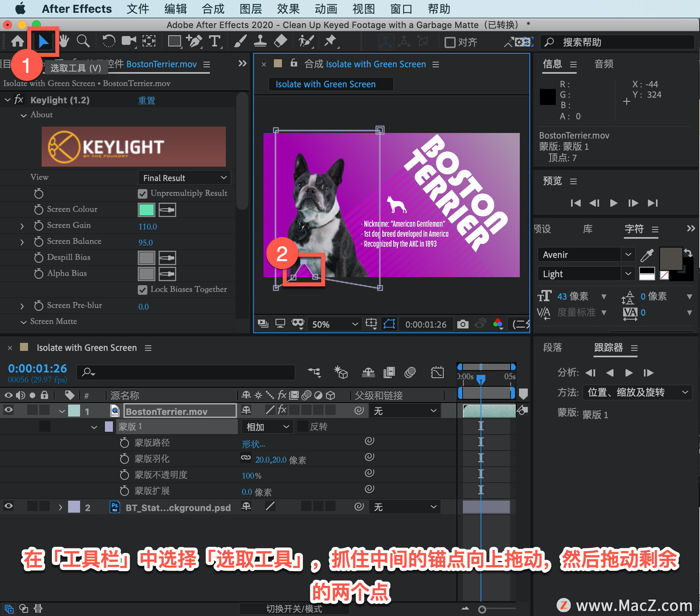
Task: Open the 文件 File menu
Action: pos(138,9)
